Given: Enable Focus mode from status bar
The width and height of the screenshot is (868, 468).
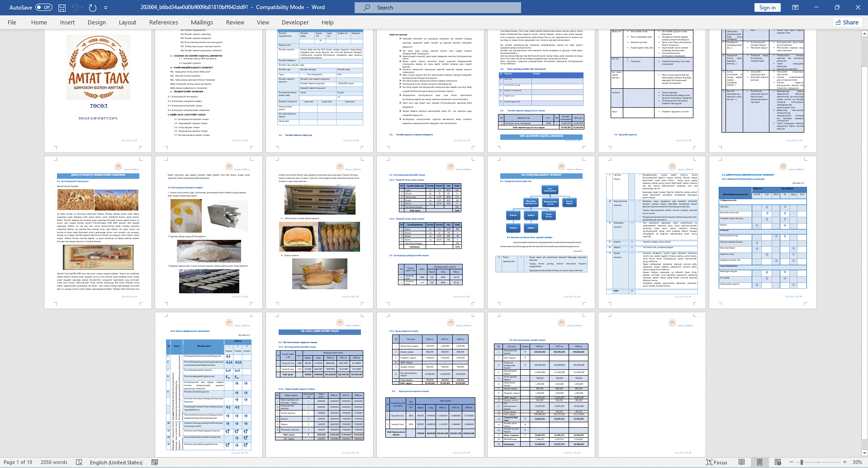Looking at the screenshot, I should (716, 462).
